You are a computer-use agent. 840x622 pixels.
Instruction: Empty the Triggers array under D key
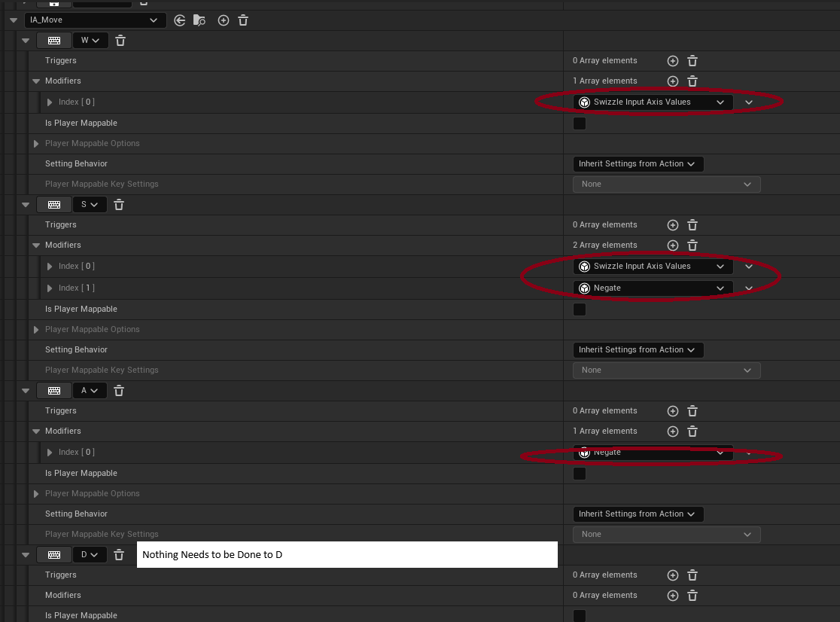coord(692,575)
